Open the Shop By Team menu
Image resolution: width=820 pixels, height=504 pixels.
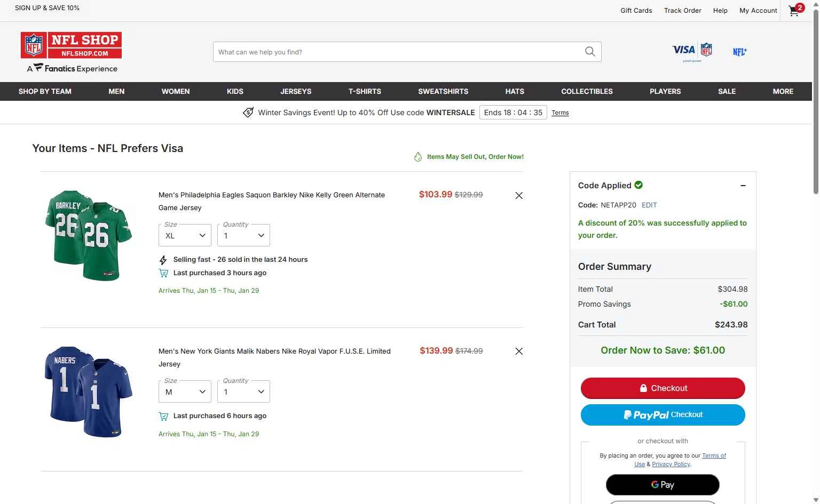point(45,91)
